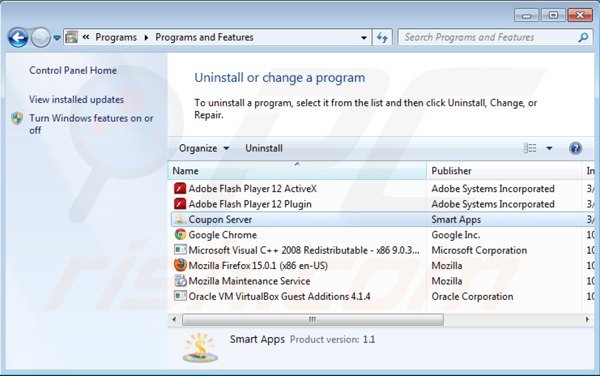Viewport: 600px width, 376px height.
Task: Open the recent pages dropdown arrow
Action: click(57, 38)
